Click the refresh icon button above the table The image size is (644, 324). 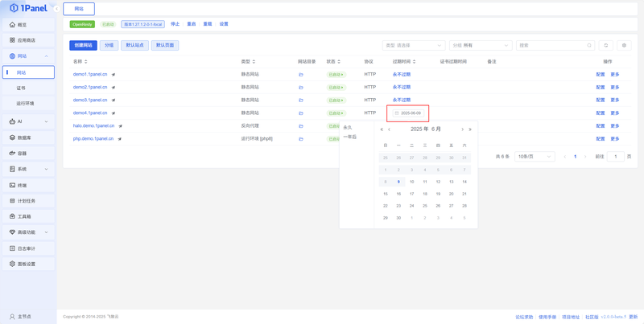[606, 46]
